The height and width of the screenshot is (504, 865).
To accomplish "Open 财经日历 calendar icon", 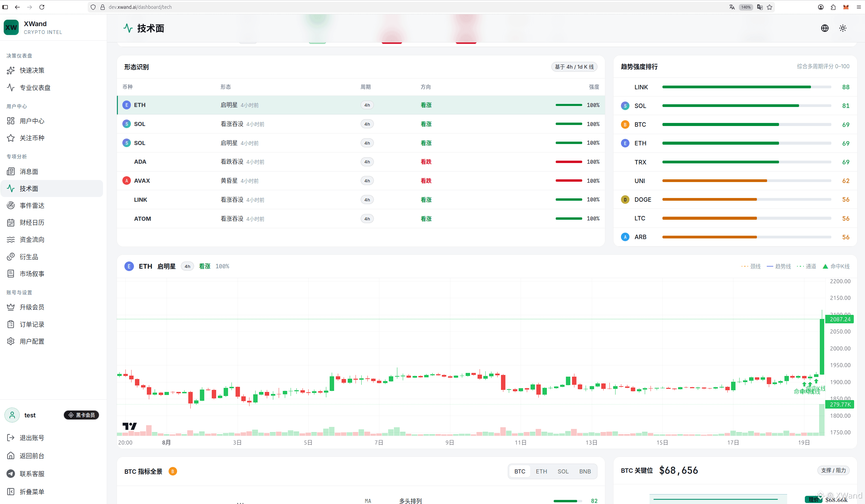I will (x=11, y=223).
